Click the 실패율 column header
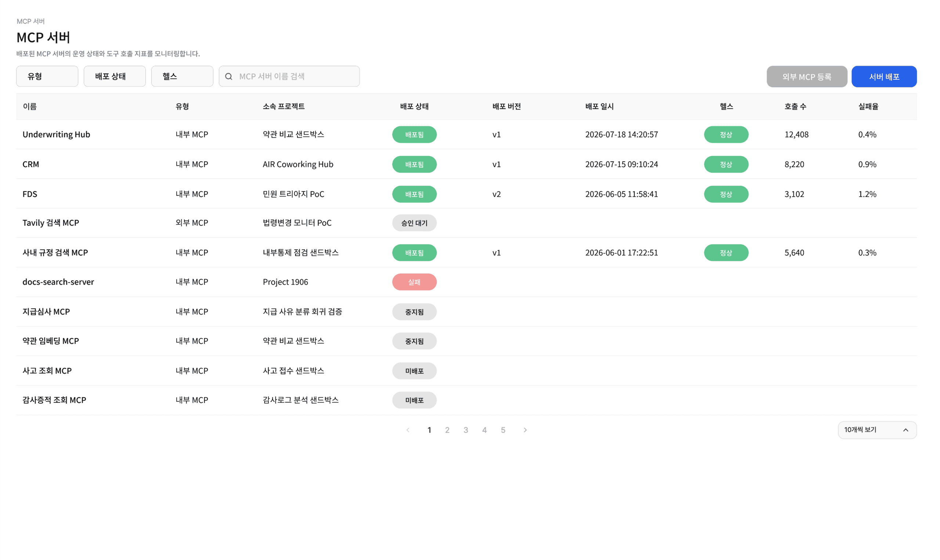The image size is (940, 560). coord(868,106)
